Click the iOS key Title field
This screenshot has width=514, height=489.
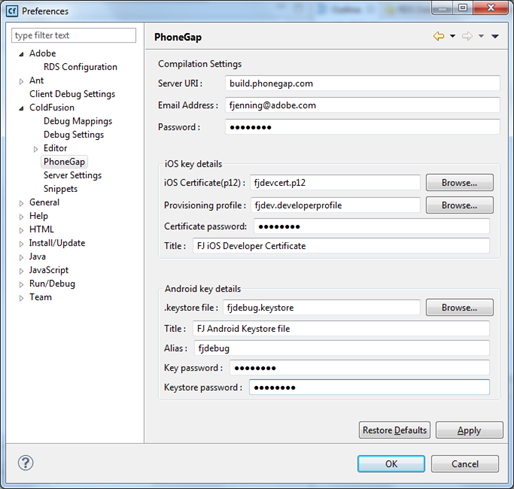341,246
